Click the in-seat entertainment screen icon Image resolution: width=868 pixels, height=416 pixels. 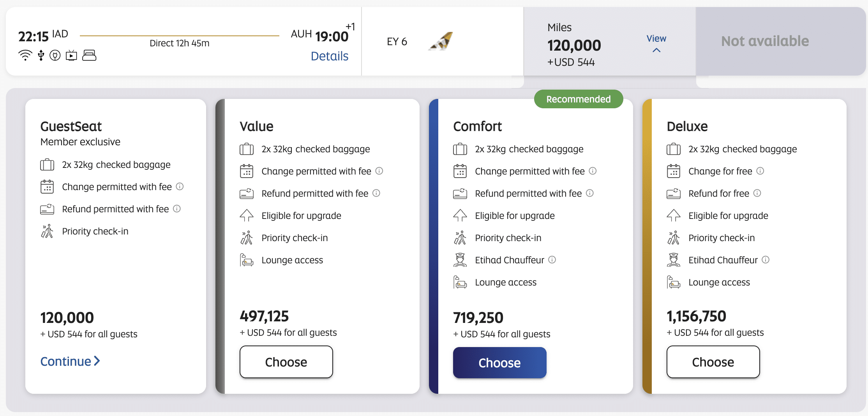71,55
